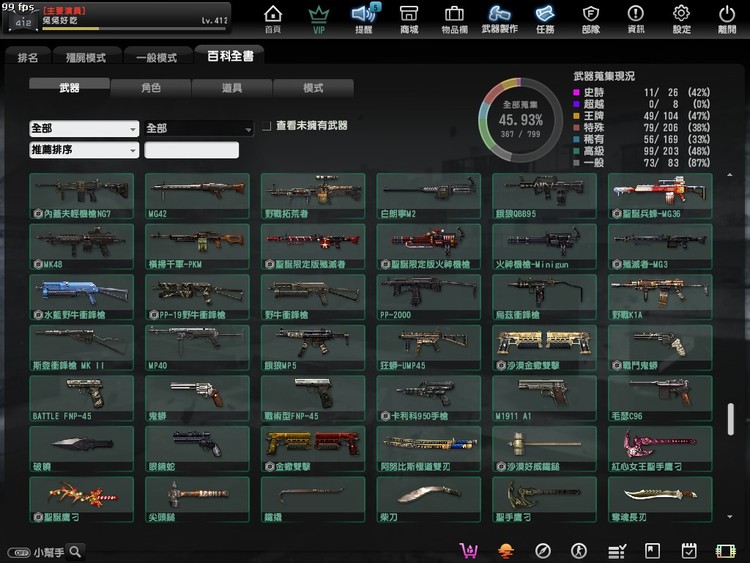Screen dimensions: 750x563
Task: Expand the second 全部 filter dropdown
Action: click(x=198, y=129)
